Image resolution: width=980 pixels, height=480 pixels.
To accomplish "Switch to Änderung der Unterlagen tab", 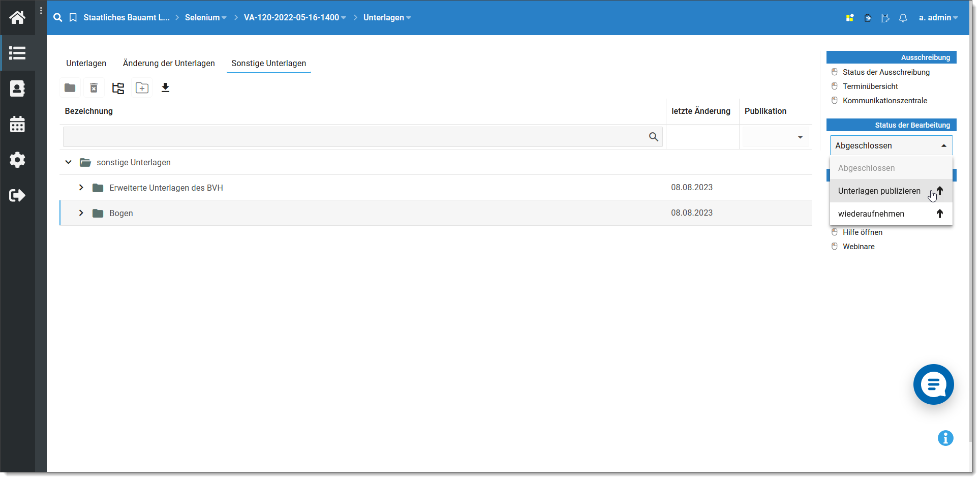I will click(169, 63).
